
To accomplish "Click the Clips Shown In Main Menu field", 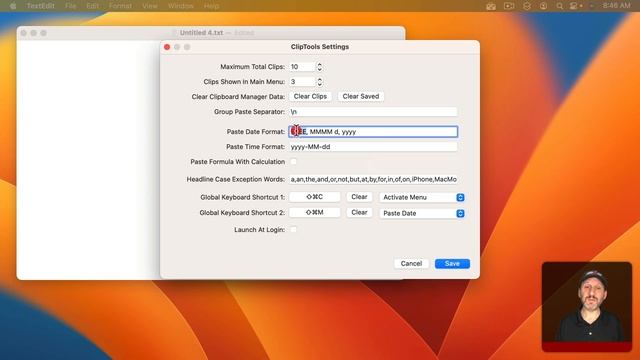I will [302, 82].
